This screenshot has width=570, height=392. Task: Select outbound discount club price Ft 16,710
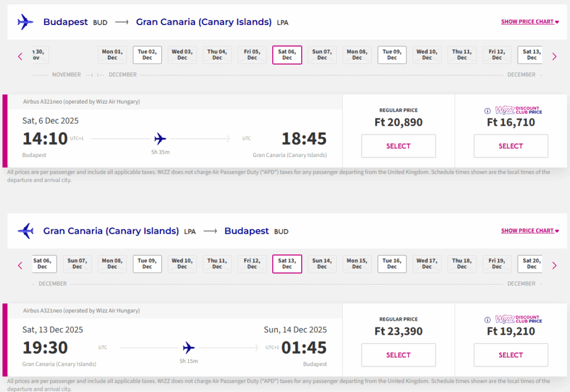click(x=510, y=146)
